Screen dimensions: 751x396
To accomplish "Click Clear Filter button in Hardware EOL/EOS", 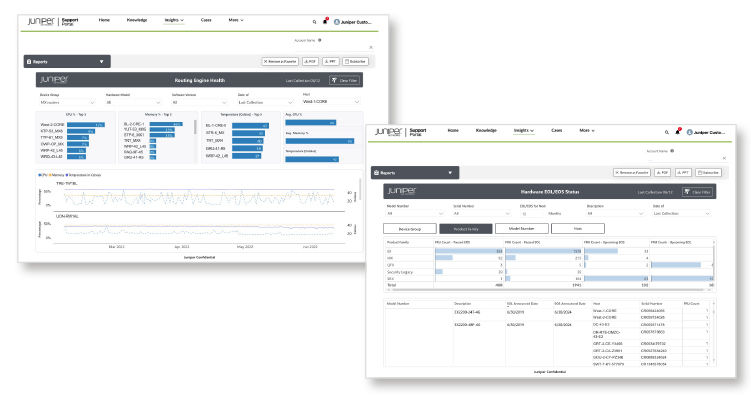I will coord(698,192).
